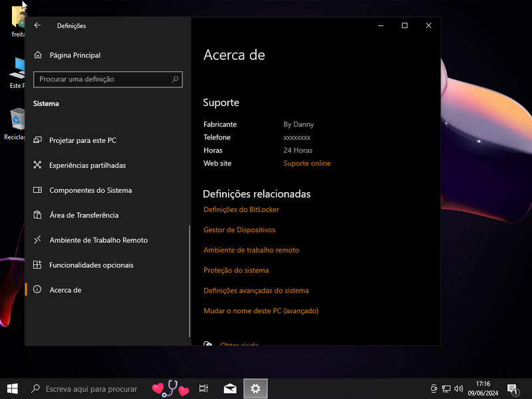Click Componentes do Sistema icon
532x399 pixels.
click(37, 190)
